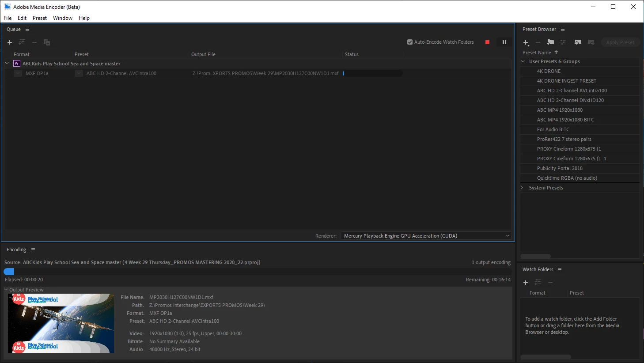This screenshot has height=363, width=644.
Task: Click Export presets icon in Preset Browser
Action: (591, 42)
